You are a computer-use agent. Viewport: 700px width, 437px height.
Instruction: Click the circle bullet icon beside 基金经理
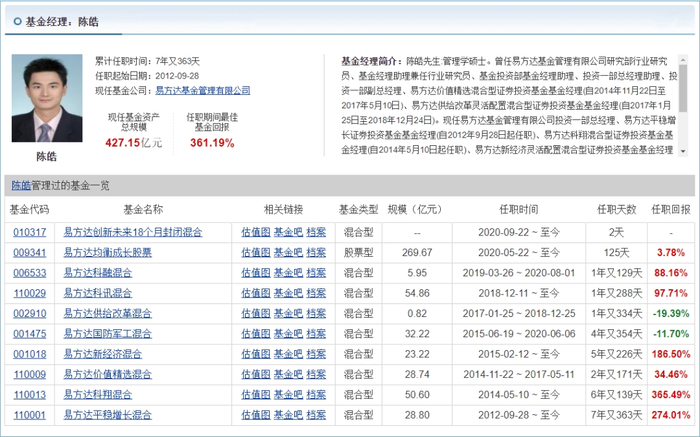click(17, 21)
